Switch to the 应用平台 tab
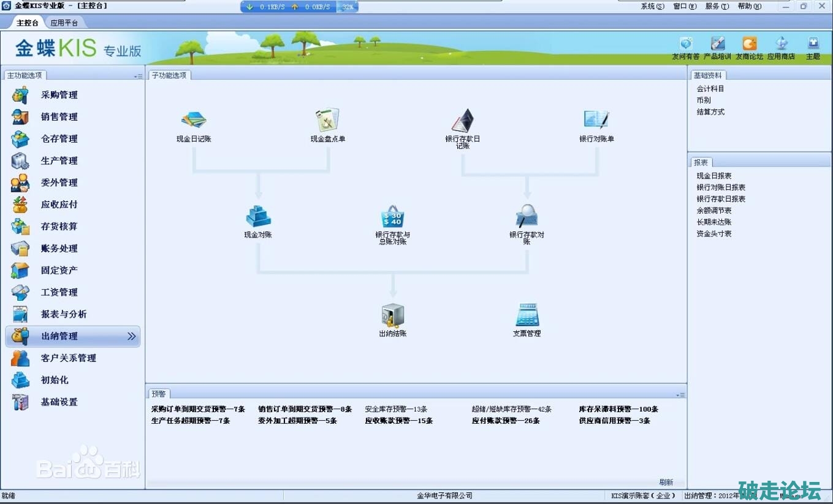The width and height of the screenshot is (833, 504). pyautogui.click(x=64, y=23)
